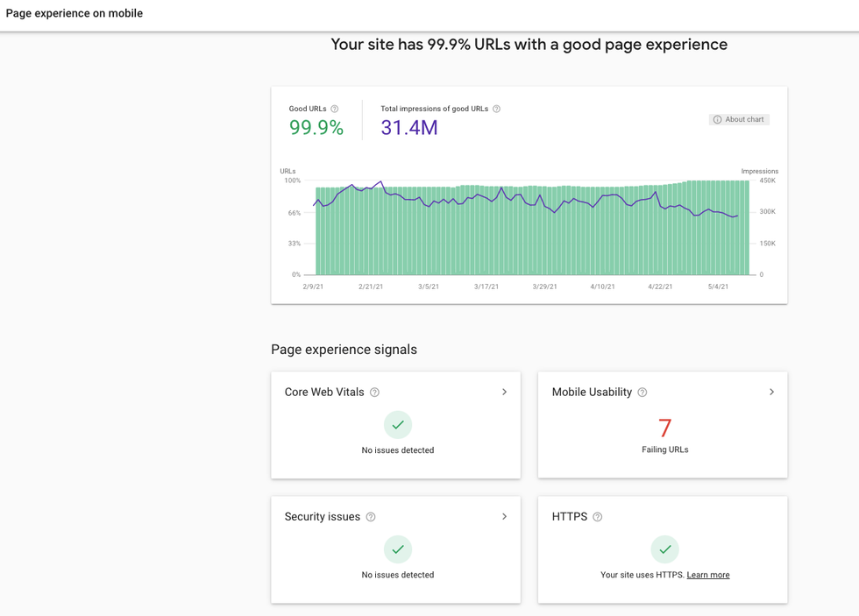Select the 99.9% Good URLs metric

(316, 128)
